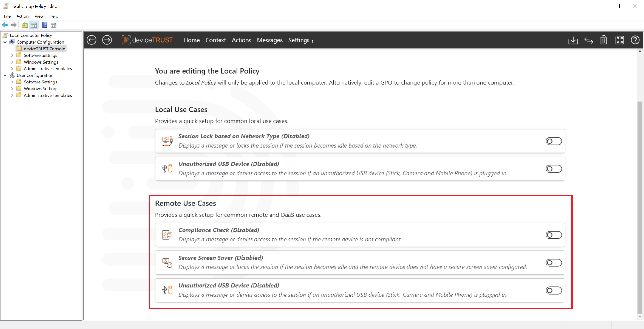Click the deviceTRUST logo

tap(147, 40)
